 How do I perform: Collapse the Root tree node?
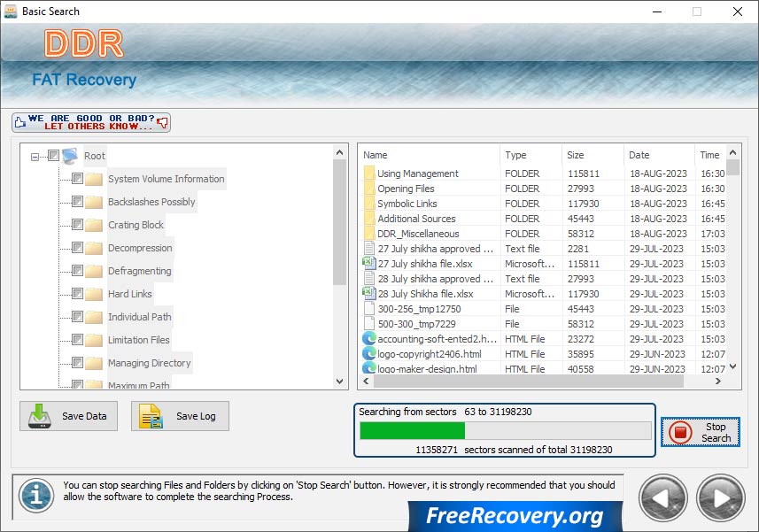[x=35, y=157]
